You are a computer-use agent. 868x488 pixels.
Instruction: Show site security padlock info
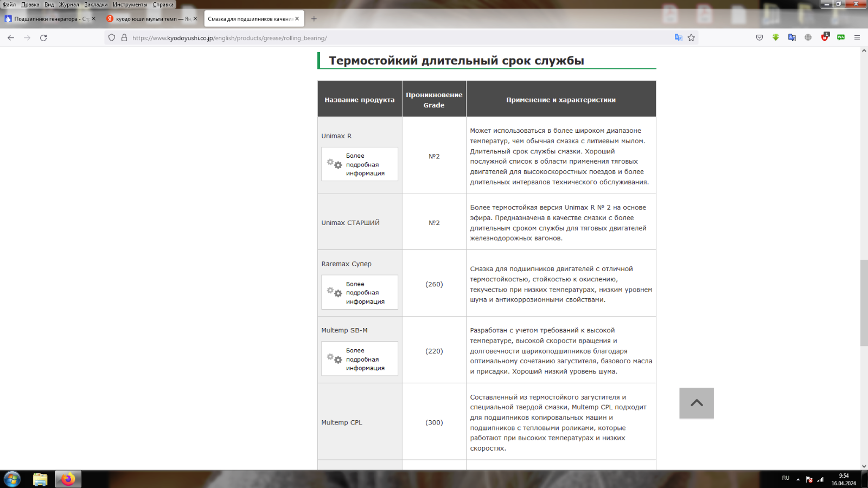[x=124, y=38]
